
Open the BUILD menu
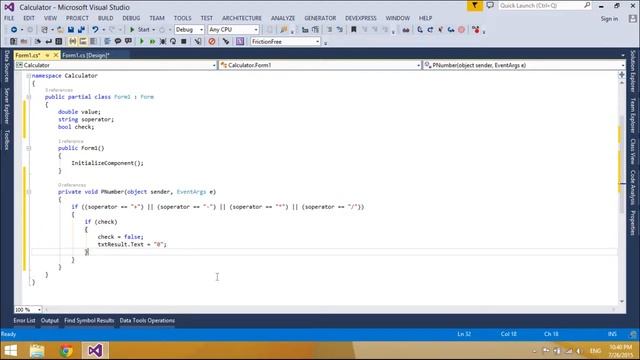tap(105, 18)
